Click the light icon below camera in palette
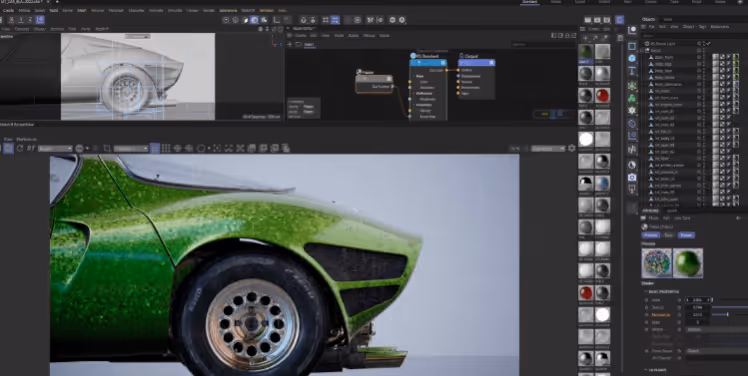Screen dimensions: 748x376 [632, 189]
